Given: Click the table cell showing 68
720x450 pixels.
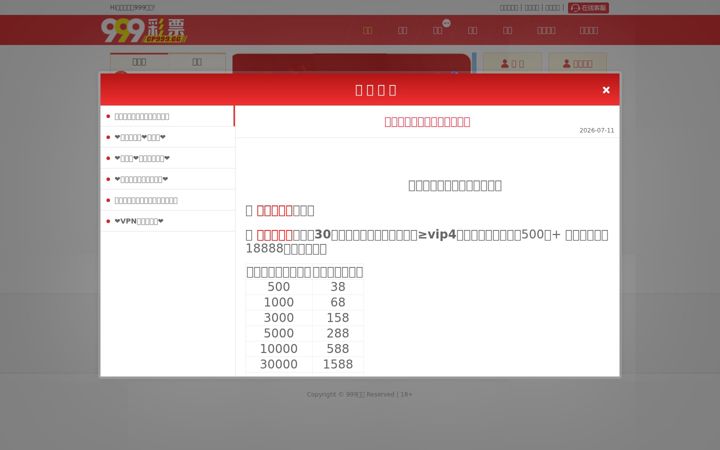Looking at the screenshot, I should (338, 303).
